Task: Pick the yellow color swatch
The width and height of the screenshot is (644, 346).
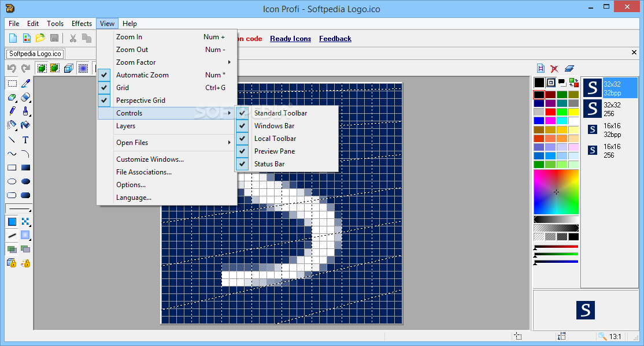Action: [x=573, y=112]
